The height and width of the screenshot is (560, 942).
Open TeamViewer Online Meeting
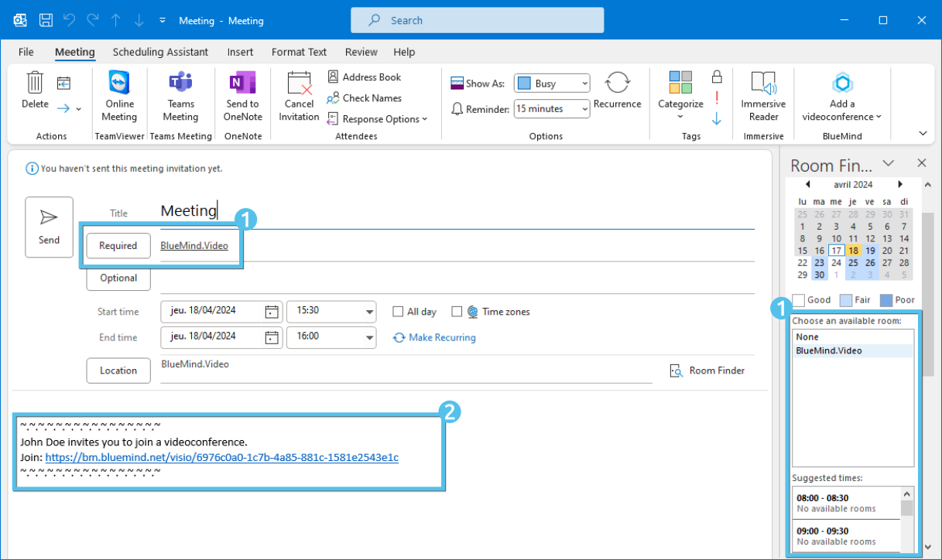[119, 84]
